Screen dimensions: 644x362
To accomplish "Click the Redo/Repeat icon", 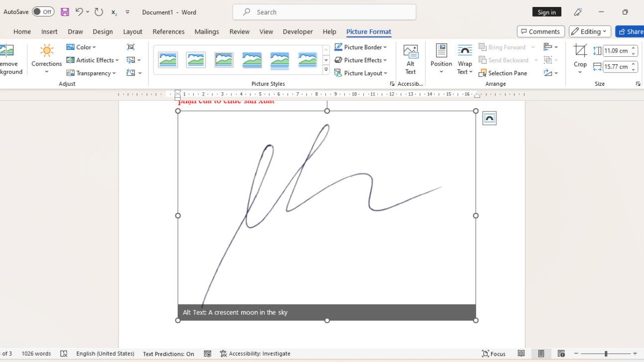I will 99,12.
